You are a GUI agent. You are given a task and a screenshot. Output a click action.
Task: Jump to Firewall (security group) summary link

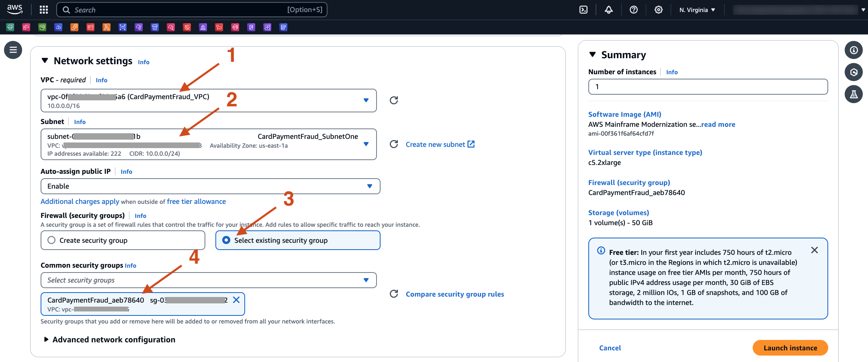[x=629, y=183]
